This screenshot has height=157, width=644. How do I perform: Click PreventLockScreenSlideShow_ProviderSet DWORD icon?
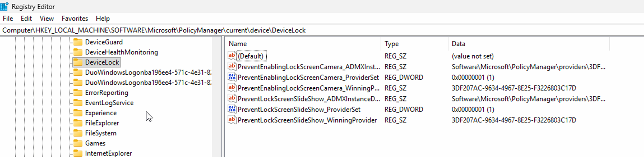[x=232, y=109]
